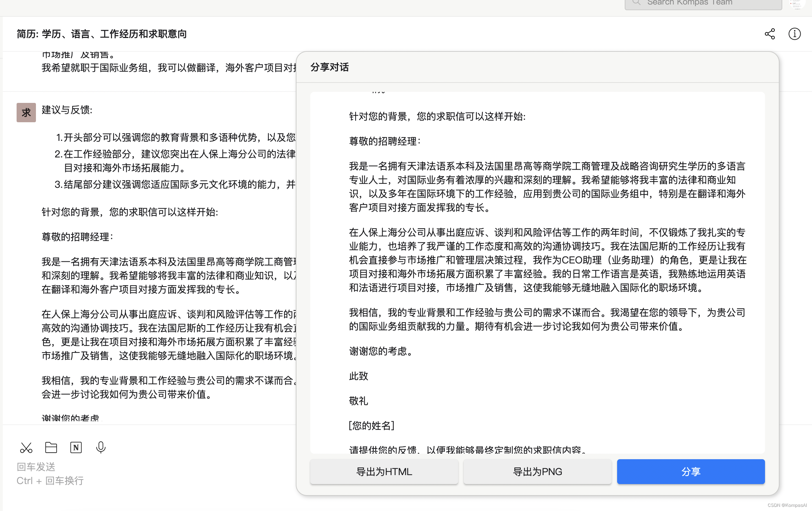Open the conversation info icon
This screenshot has height=511, width=812.
coord(794,34)
